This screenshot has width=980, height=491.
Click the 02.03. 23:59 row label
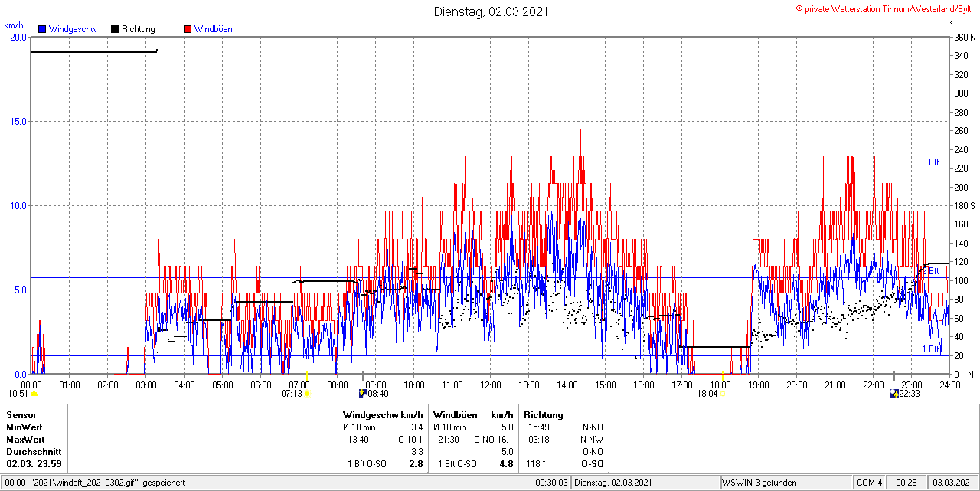tap(34, 464)
